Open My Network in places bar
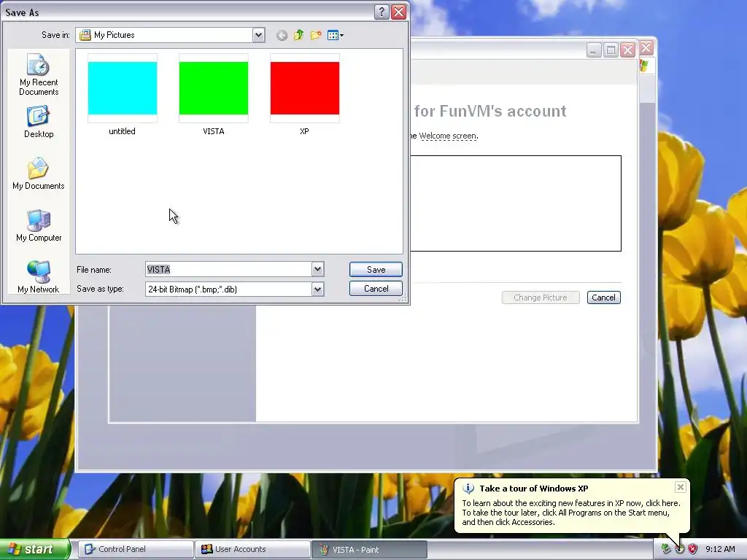This screenshot has width=747, height=560. pos(39,276)
